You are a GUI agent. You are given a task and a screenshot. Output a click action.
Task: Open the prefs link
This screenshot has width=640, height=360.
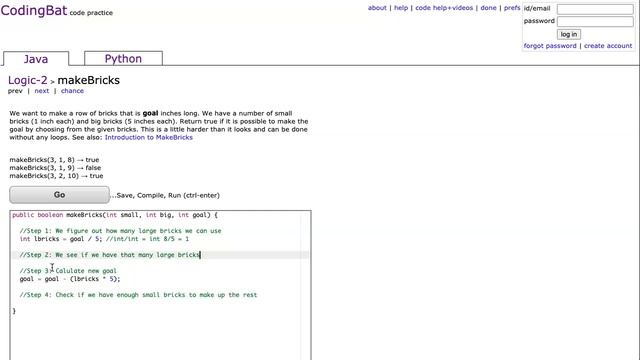[512, 8]
